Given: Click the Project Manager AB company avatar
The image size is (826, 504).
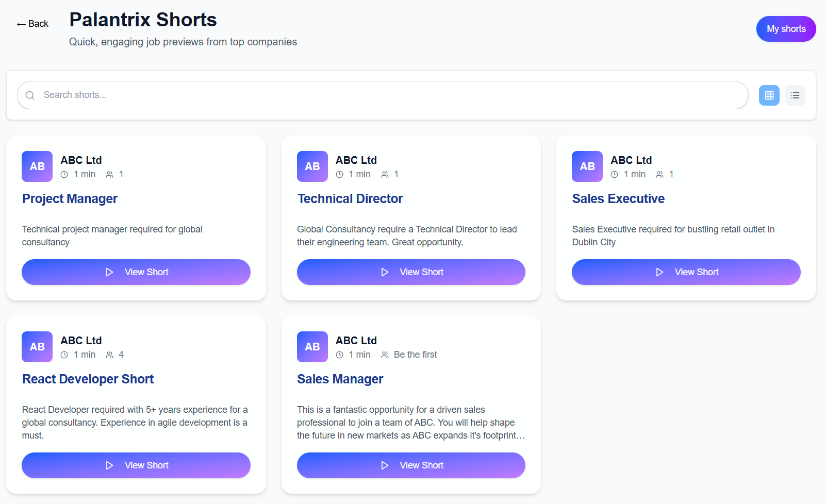Looking at the screenshot, I should coord(37,166).
